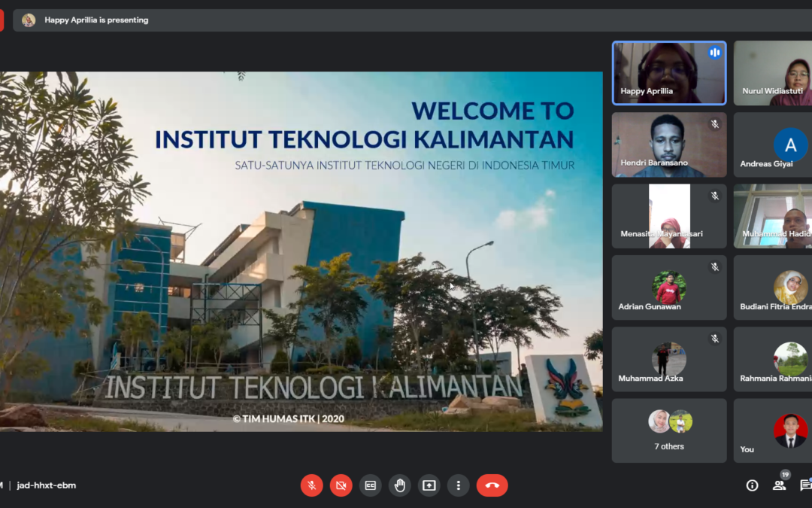Select Adrian Gunawan participant tile
Viewport: 812px width, 508px height.
pyautogui.click(x=669, y=287)
